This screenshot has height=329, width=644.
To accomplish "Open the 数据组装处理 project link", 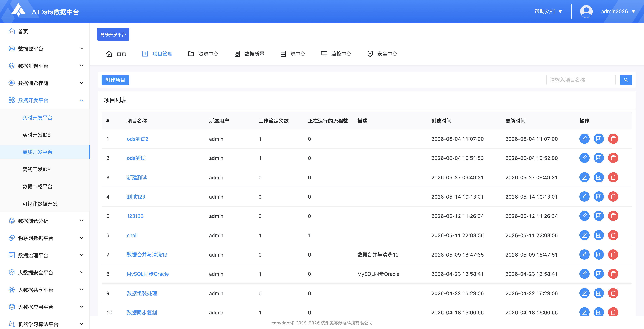I will click(142, 293).
